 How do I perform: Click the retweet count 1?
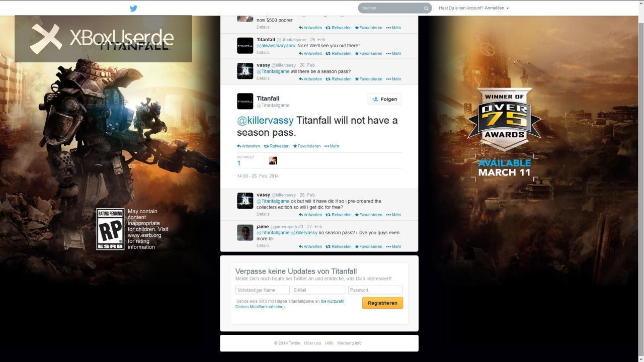(x=239, y=163)
